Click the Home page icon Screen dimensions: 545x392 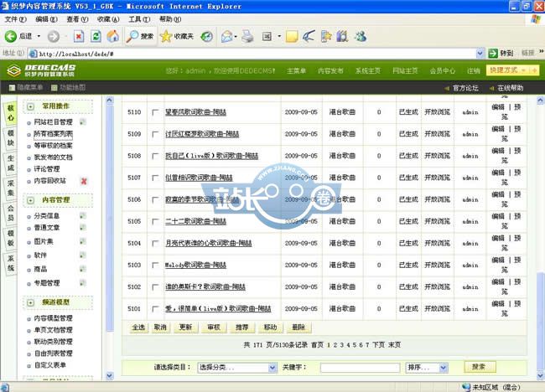112,36
